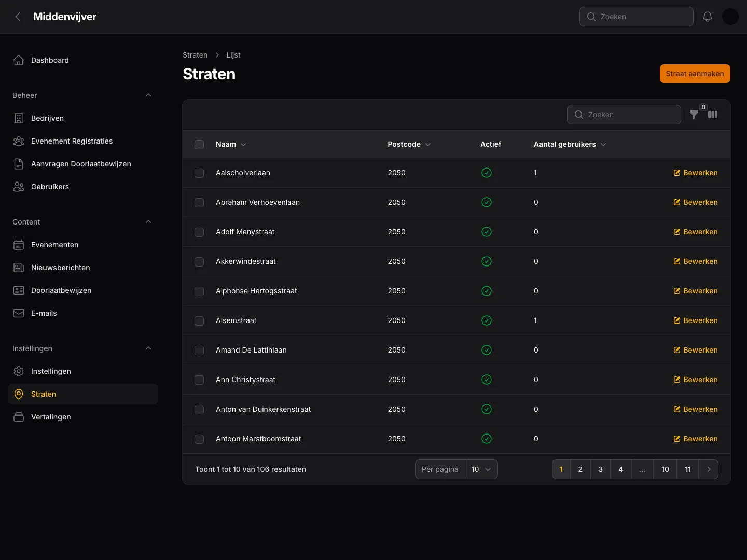Screen dimensions: 747x560
Task: Click the Doorlaatbewijzen ID card icon
Action: pos(19,290)
